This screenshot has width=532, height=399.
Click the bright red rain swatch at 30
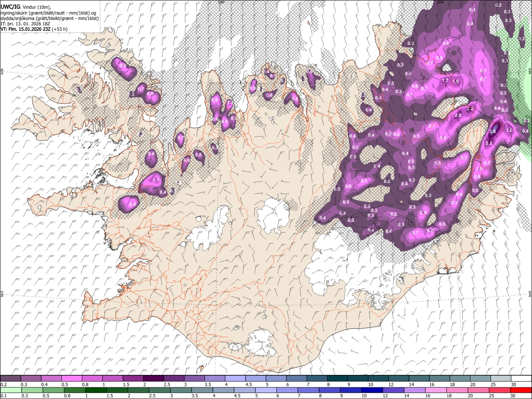(521, 390)
